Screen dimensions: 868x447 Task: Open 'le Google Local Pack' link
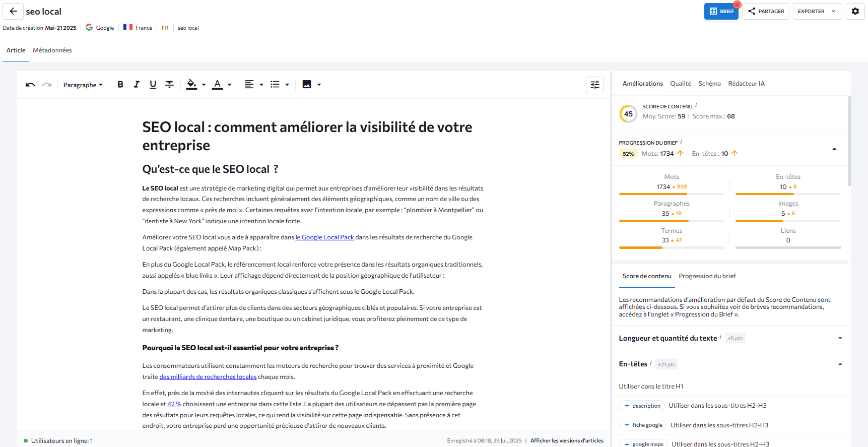324,237
